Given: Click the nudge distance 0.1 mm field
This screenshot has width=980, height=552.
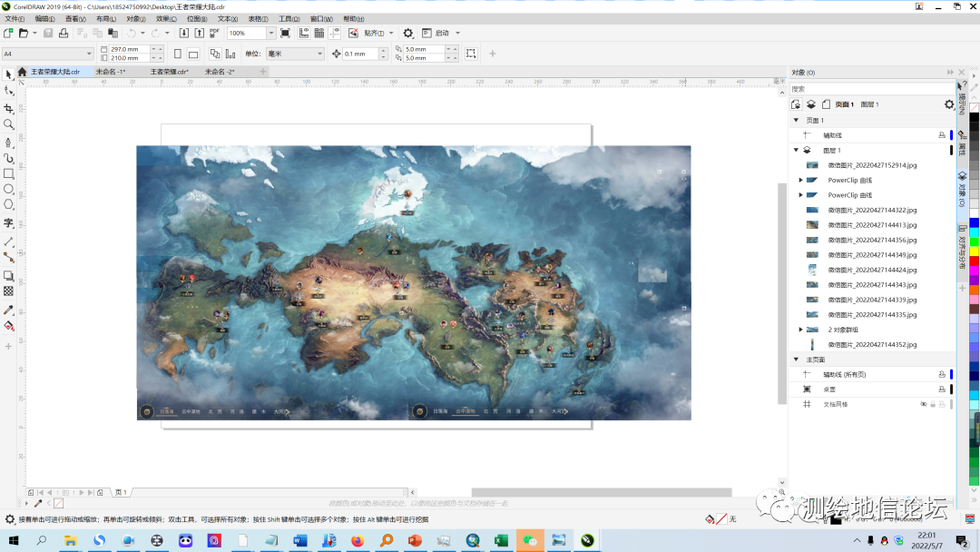Looking at the screenshot, I should click(360, 54).
